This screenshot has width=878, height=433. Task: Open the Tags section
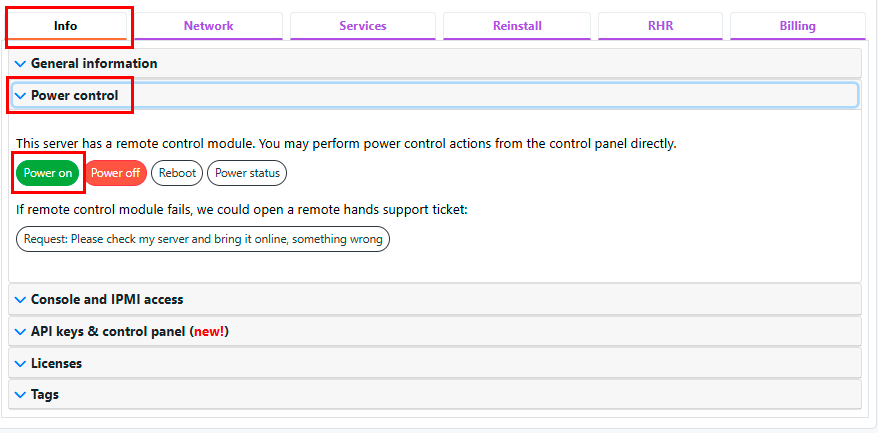[435, 394]
